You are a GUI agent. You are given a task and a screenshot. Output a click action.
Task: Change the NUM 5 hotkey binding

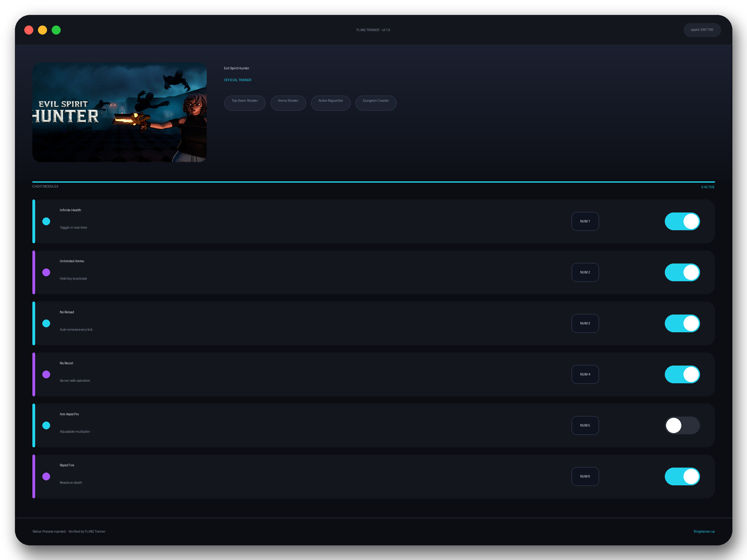pos(585,425)
